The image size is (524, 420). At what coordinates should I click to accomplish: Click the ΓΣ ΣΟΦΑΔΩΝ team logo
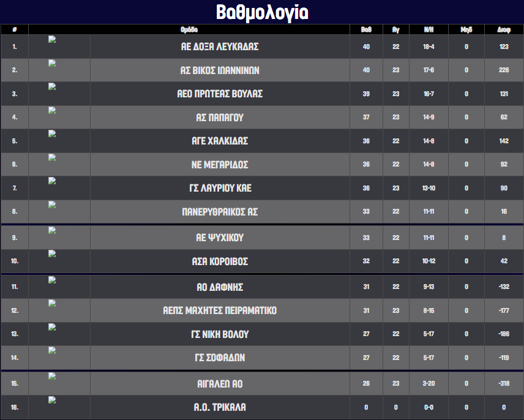pos(52,351)
